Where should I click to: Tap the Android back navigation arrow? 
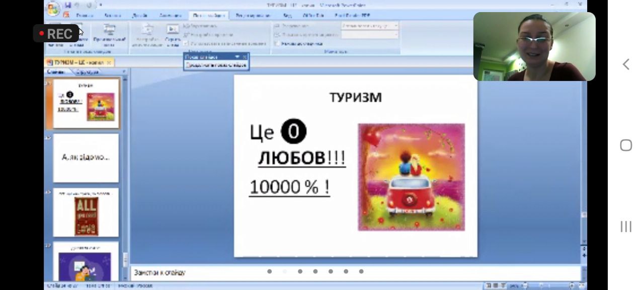point(626,64)
